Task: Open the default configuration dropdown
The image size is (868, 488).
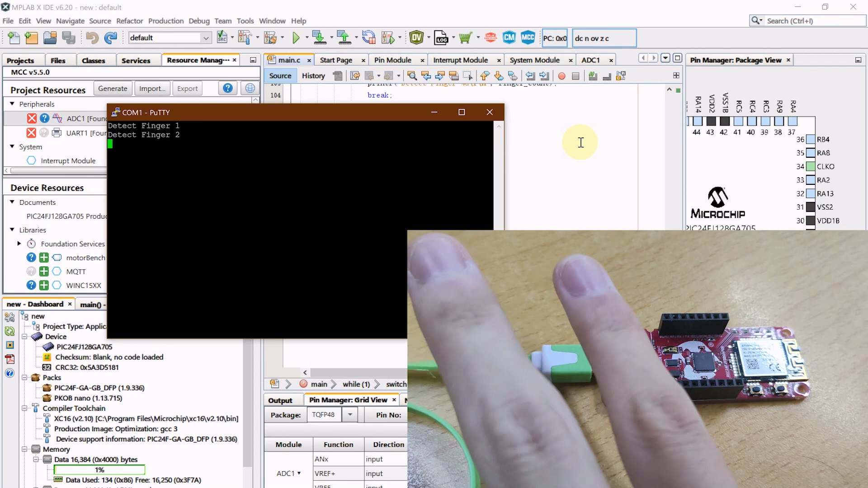Action: [x=206, y=38]
